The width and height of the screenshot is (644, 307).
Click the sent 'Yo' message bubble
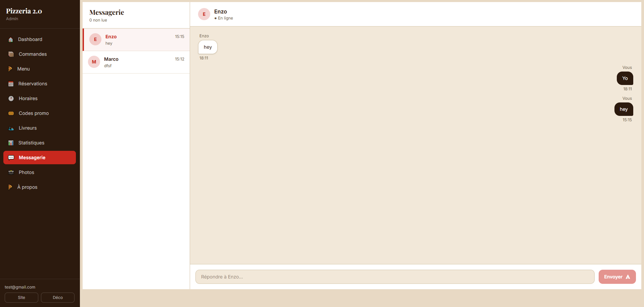[625, 78]
